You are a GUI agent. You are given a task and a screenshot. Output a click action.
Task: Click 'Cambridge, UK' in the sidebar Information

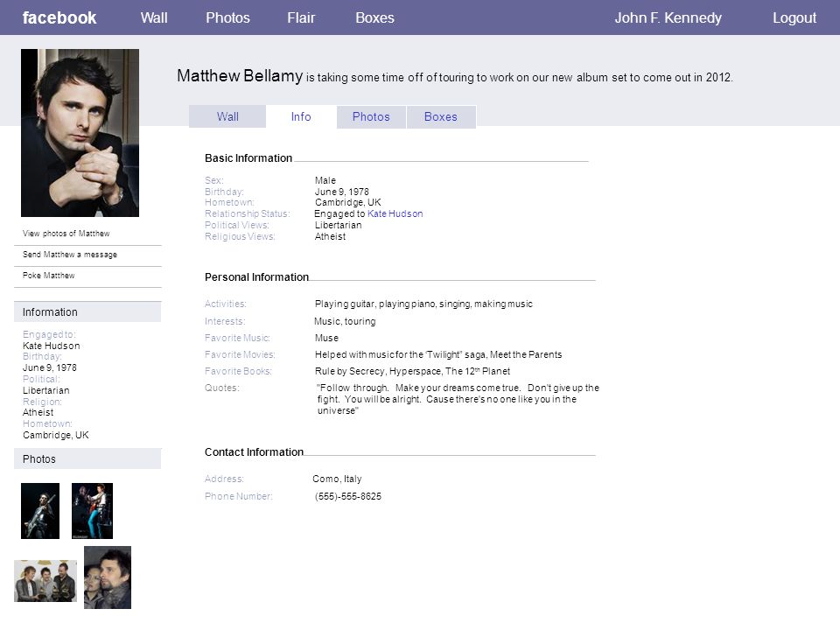(56, 435)
